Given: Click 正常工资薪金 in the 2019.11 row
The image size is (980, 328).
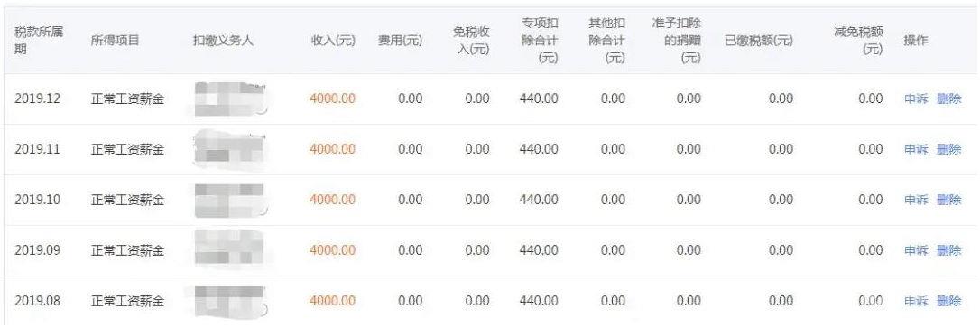Looking at the screenshot, I should pyautogui.click(x=127, y=149).
